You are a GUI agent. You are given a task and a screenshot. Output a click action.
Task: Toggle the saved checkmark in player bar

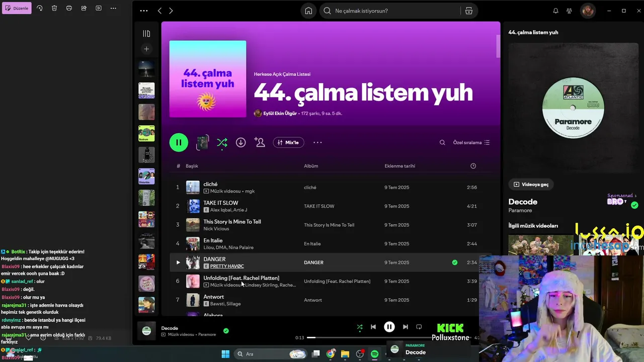[226, 331]
